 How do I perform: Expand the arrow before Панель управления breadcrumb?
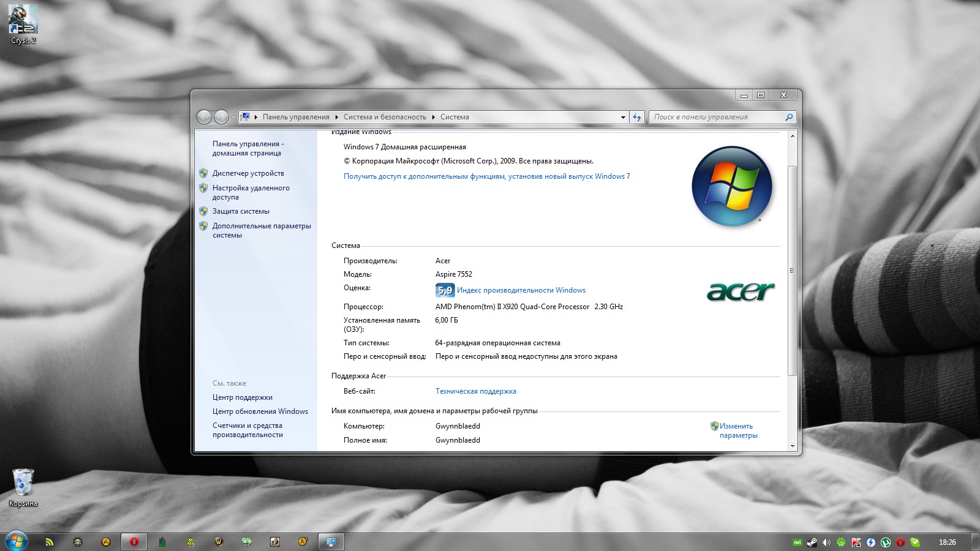point(256,117)
